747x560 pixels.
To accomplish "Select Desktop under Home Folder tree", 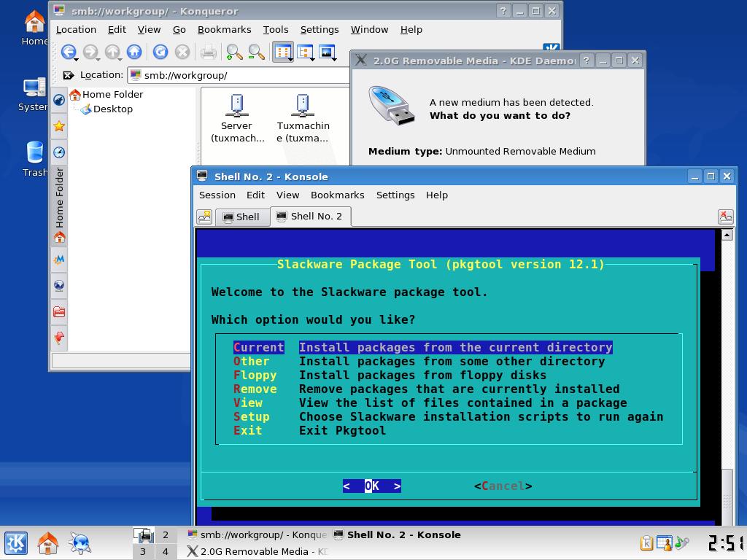I will click(112, 109).
